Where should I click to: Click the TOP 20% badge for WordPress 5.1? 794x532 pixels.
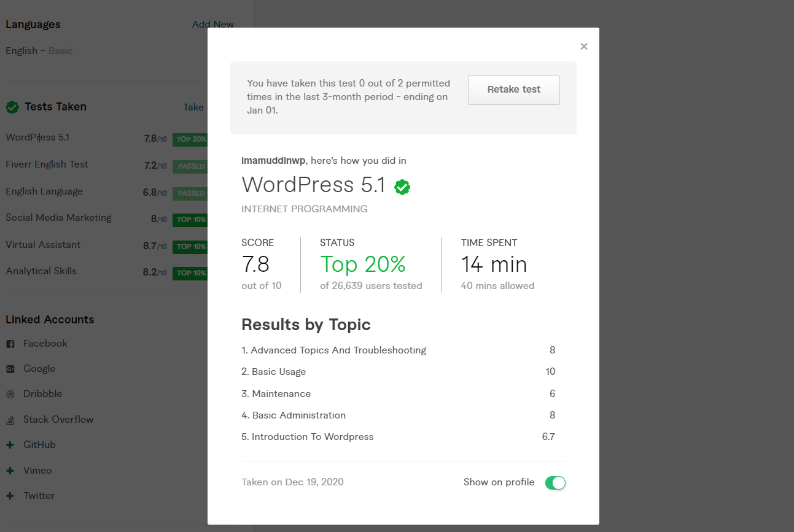click(x=191, y=139)
